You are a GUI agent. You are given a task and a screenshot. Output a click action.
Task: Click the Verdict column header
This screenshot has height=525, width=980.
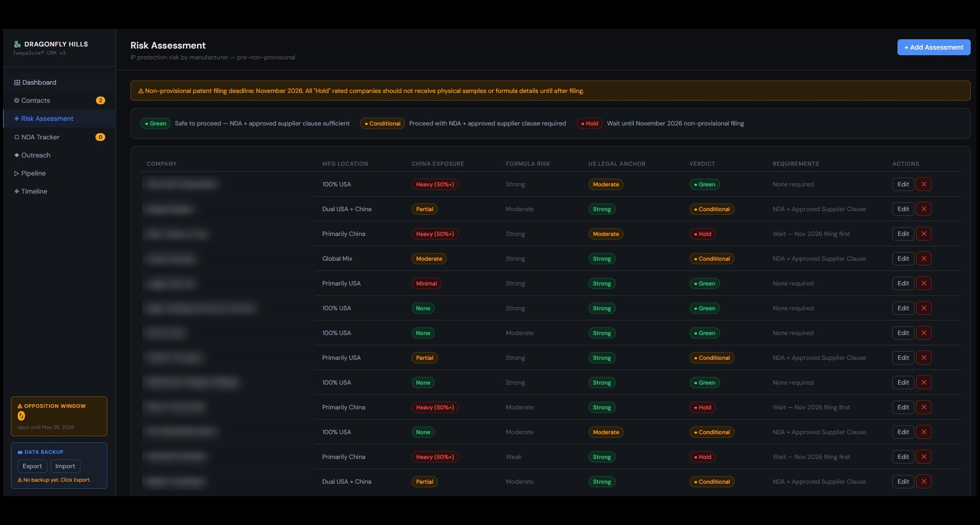click(702, 164)
